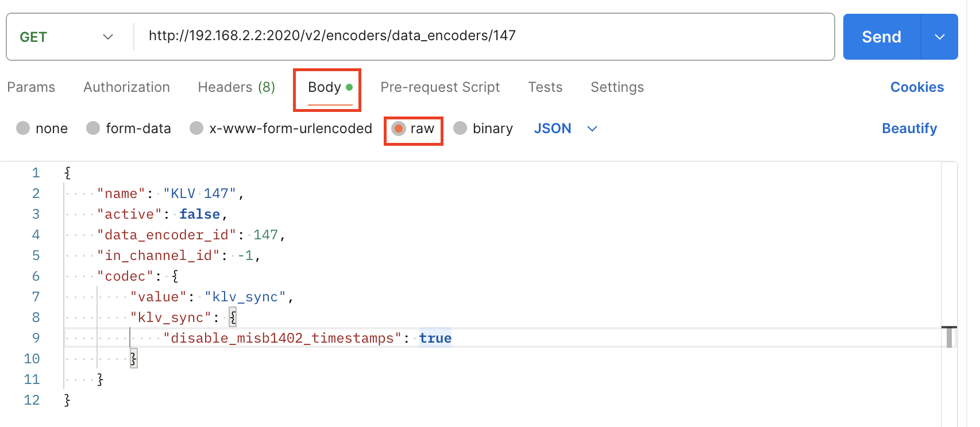This screenshot has height=427, width=980.
Task: Choose x-www-form-urlencoded body type
Action: pyautogui.click(x=281, y=128)
